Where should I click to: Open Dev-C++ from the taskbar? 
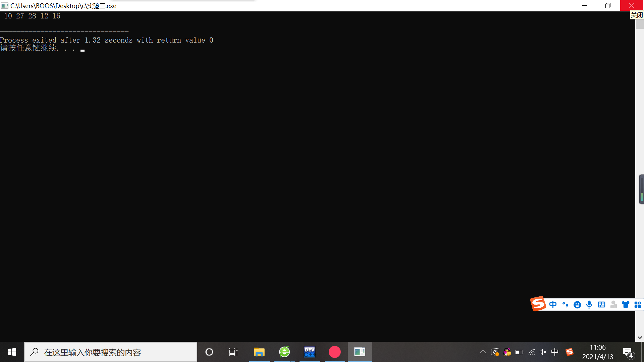pos(309,352)
